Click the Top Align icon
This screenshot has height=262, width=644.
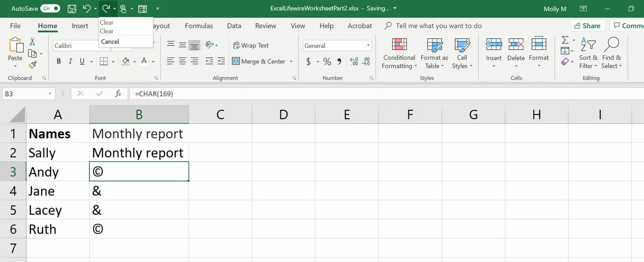pos(171,45)
